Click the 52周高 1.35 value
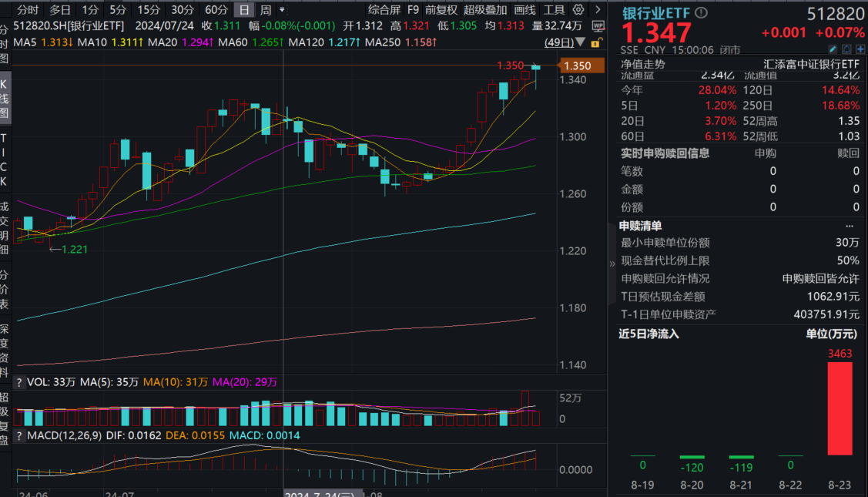Viewport: 868px width, 497px height. point(849,121)
